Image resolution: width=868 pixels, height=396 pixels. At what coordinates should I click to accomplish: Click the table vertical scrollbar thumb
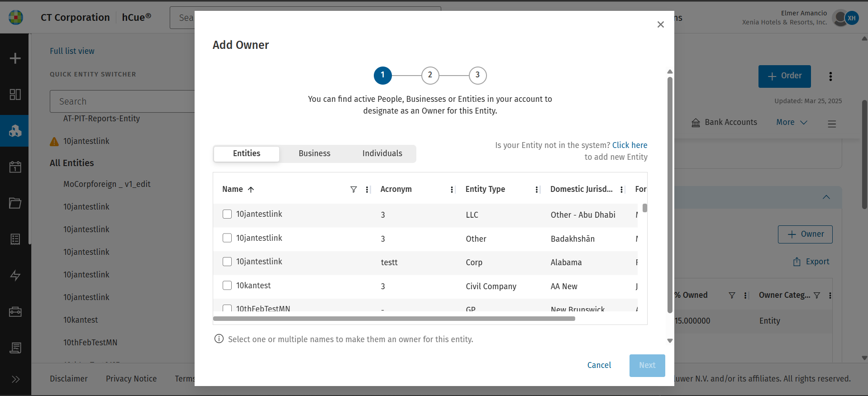(645, 208)
